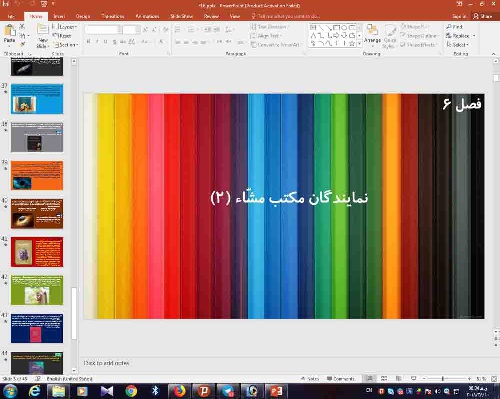Switch to the Design tab
Viewport: 500px width, 399px height.
[x=83, y=16]
